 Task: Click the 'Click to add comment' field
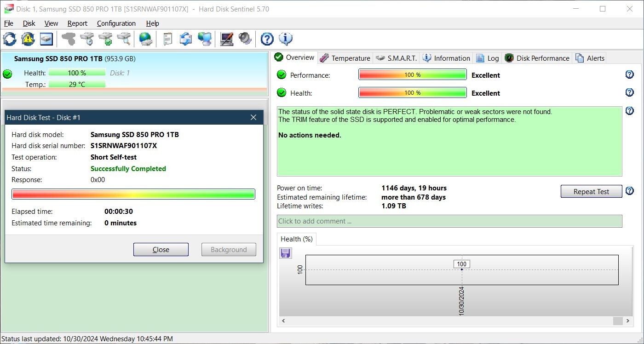(449, 221)
